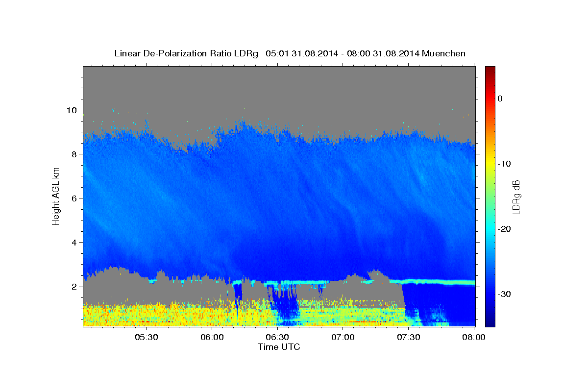
Task: Select the 'Time UTC' axis label
Action: [x=279, y=347]
